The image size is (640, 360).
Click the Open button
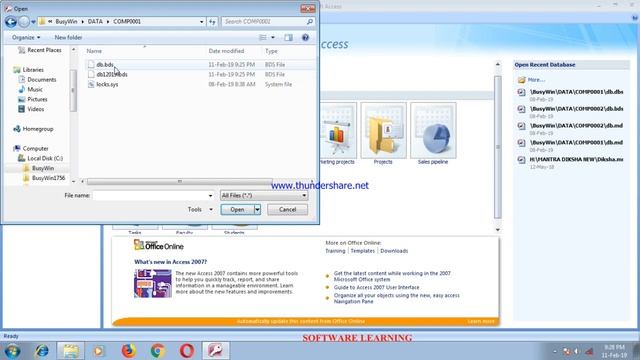(x=237, y=209)
